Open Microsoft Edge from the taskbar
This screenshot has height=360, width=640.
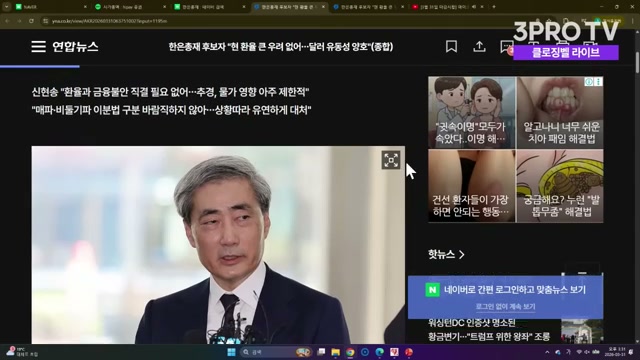point(380,352)
